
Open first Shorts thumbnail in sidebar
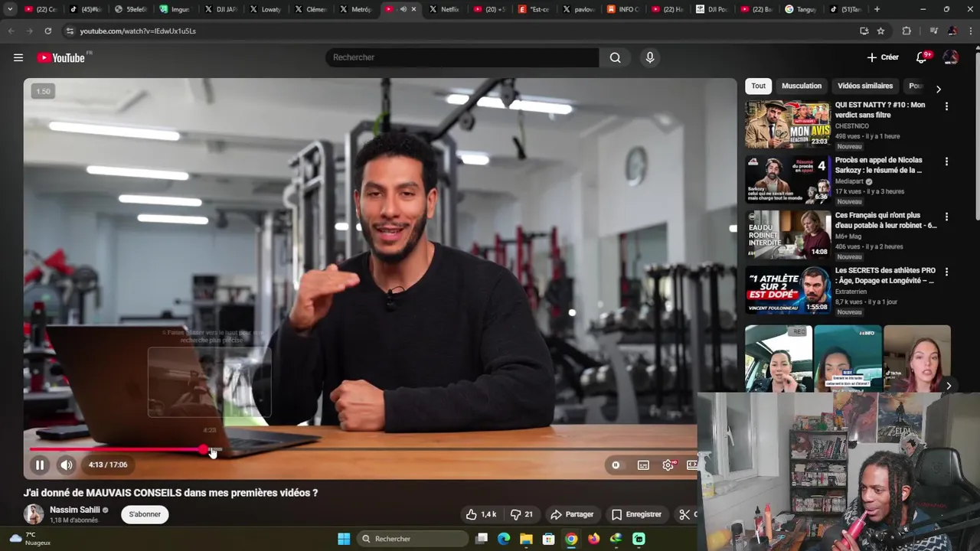(x=779, y=358)
